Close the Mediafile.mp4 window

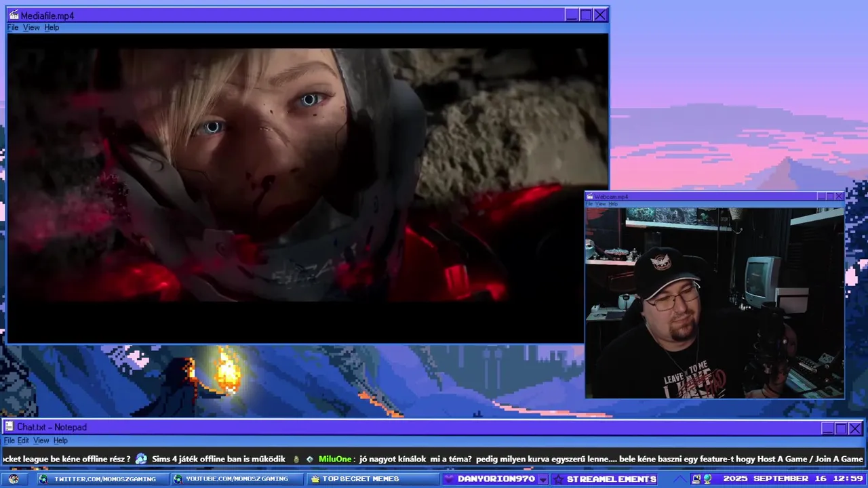[x=600, y=15]
